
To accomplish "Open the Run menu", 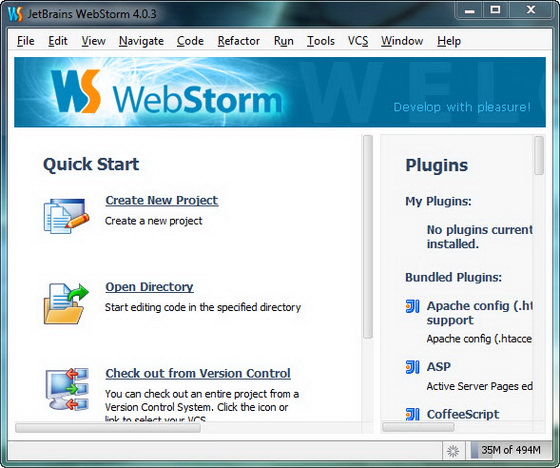I will point(284,41).
